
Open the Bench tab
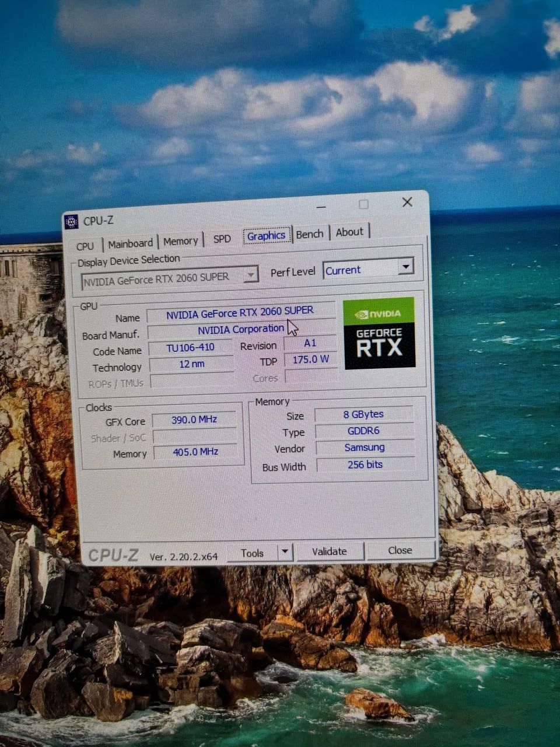[310, 234]
